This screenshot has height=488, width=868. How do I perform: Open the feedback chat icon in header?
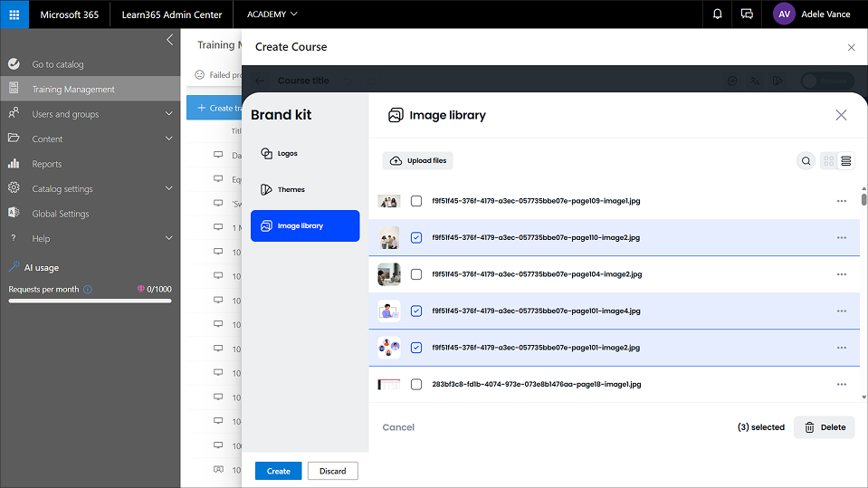(x=747, y=14)
